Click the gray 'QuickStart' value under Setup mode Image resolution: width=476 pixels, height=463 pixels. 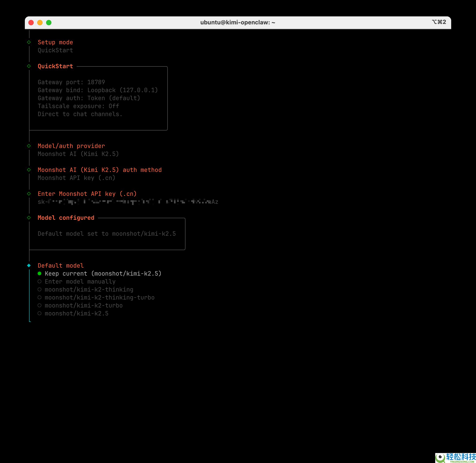tap(55, 50)
